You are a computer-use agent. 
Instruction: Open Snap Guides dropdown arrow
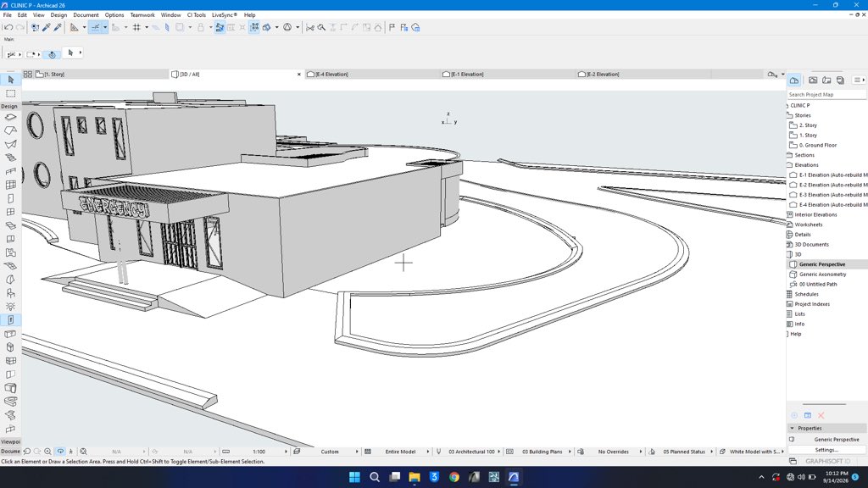tap(104, 27)
